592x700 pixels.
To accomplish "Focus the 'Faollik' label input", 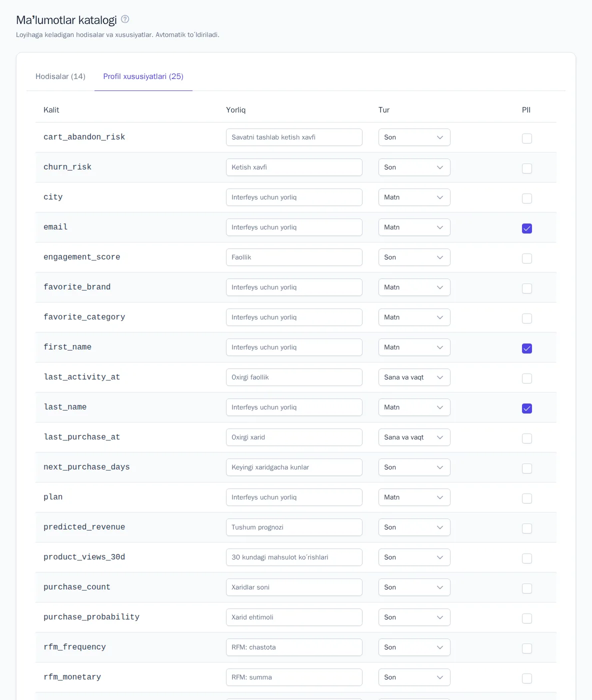I will click(294, 257).
